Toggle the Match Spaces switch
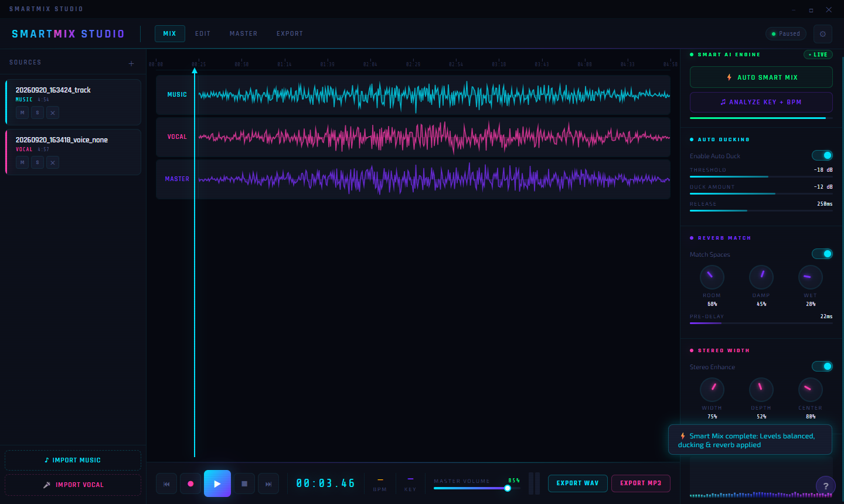 pos(822,254)
